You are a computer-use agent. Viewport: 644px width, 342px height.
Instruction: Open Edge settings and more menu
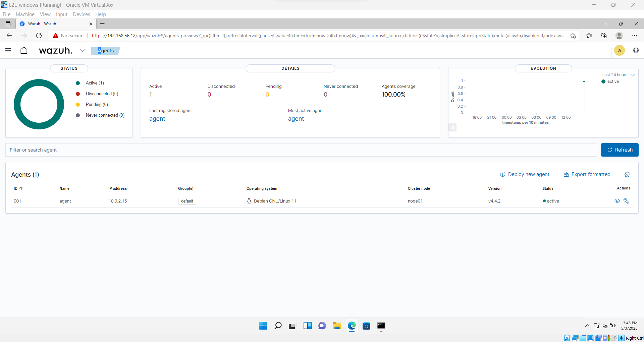point(634,36)
